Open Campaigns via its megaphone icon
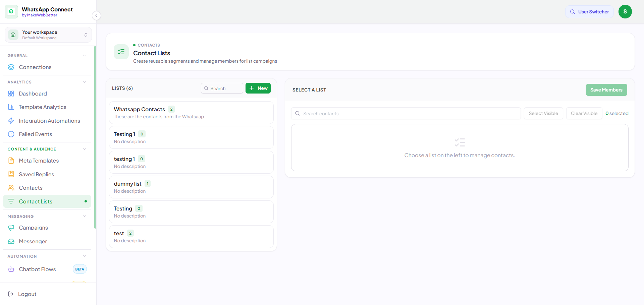 (11, 228)
